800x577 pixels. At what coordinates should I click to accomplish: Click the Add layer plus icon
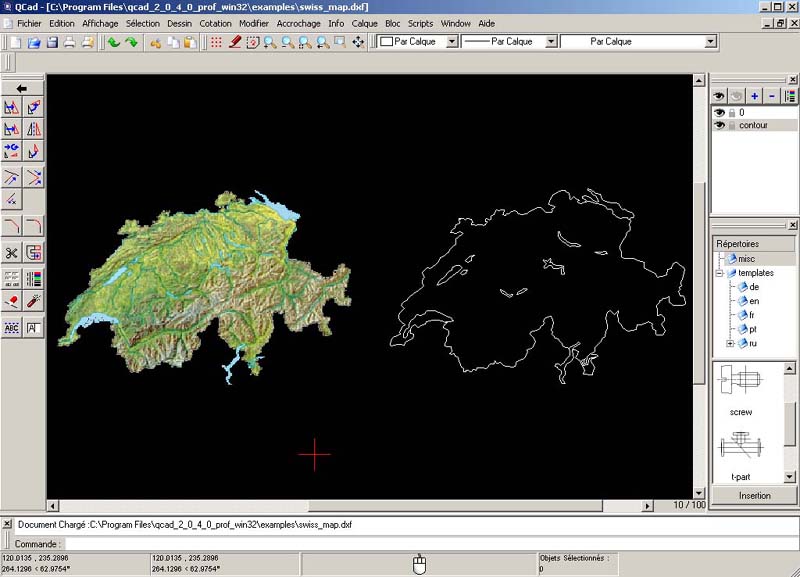755,96
